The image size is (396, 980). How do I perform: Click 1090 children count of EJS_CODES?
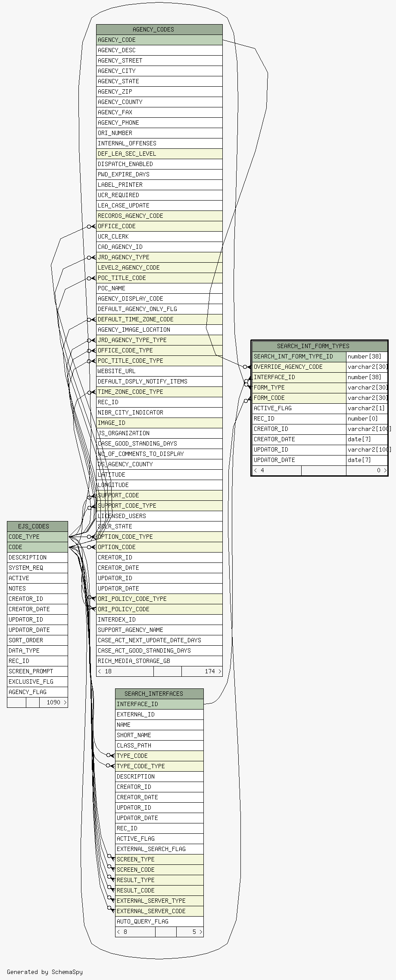click(x=53, y=702)
